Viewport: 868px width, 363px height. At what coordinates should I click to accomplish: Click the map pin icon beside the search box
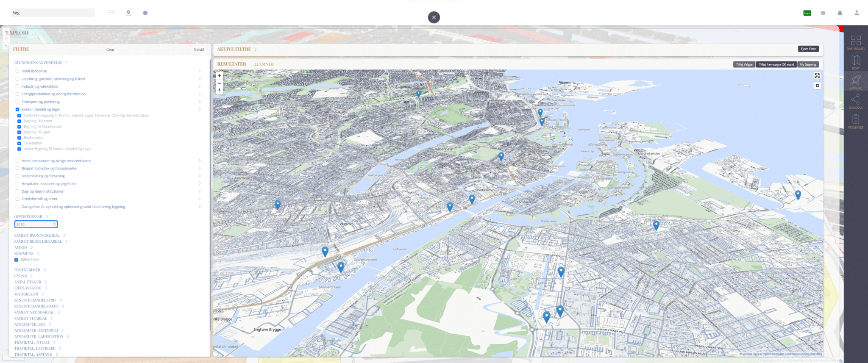[x=128, y=13]
